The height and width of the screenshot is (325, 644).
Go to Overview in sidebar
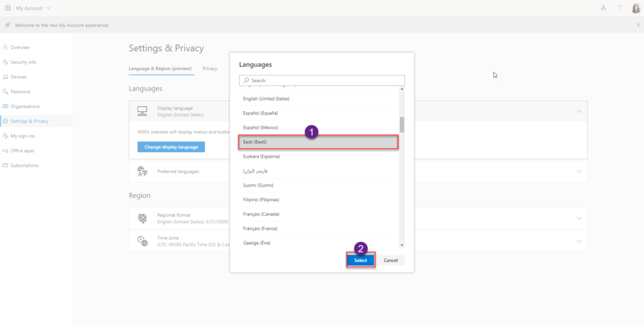pyautogui.click(x=19, y=48)
